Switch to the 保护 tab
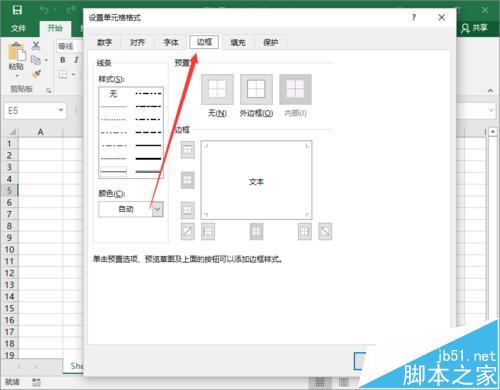The image size is (500, 390). click(x=271, y=42)
